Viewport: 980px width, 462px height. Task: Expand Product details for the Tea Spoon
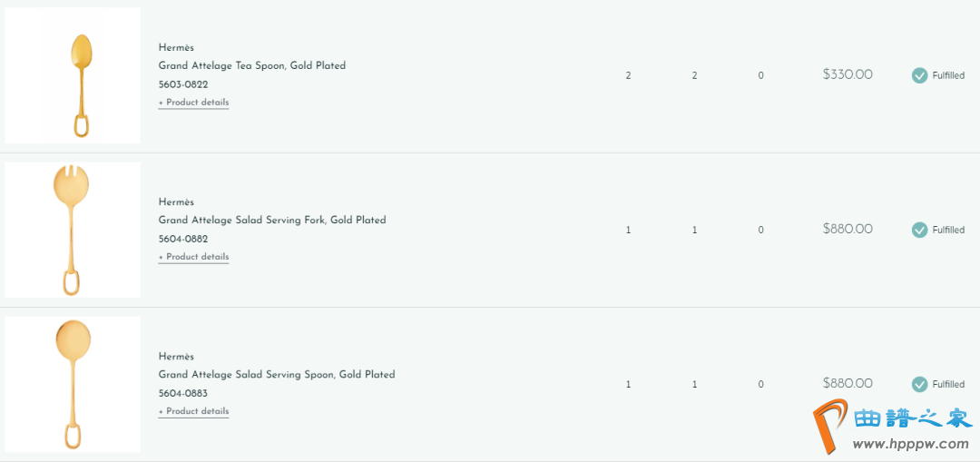point(193,103)
